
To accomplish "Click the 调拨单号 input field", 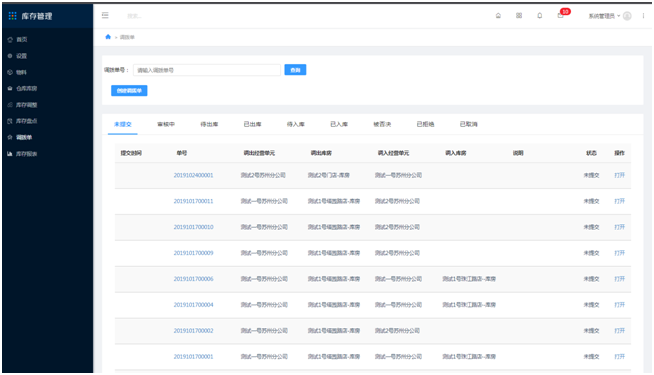I will tap(207, 70).
